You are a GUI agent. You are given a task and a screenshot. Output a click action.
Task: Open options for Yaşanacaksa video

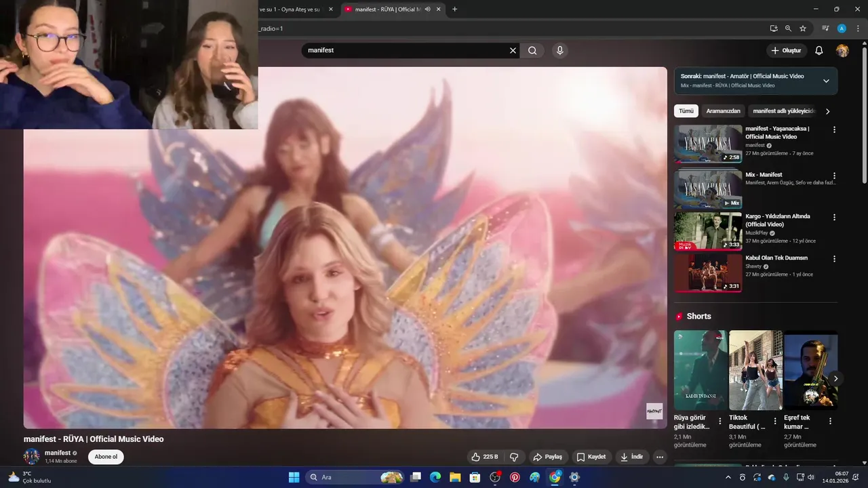(834, 129)
